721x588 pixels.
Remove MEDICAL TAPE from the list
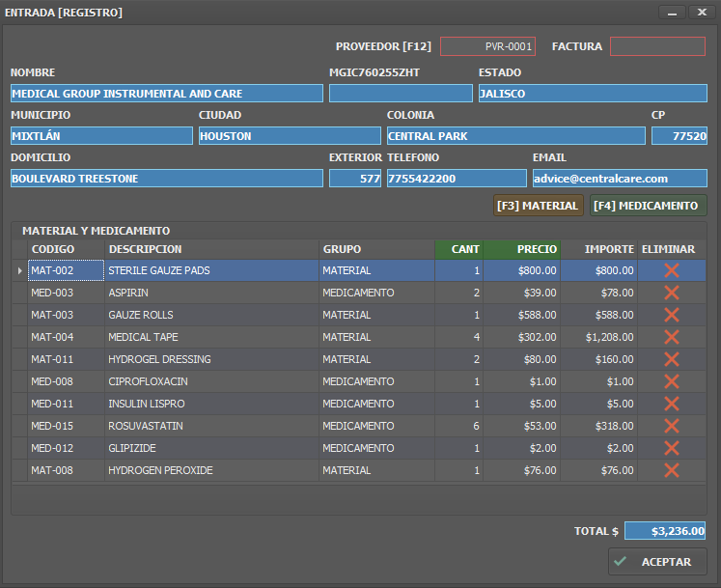pyautogui.click(x=672, y=337)
